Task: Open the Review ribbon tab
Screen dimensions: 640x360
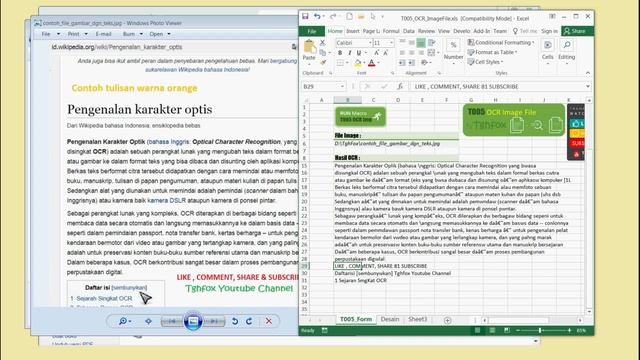Action: pos(426,31)
